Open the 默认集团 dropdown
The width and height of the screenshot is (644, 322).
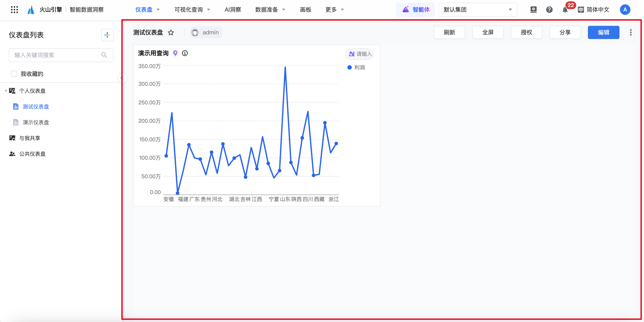(x=478, y=10)
